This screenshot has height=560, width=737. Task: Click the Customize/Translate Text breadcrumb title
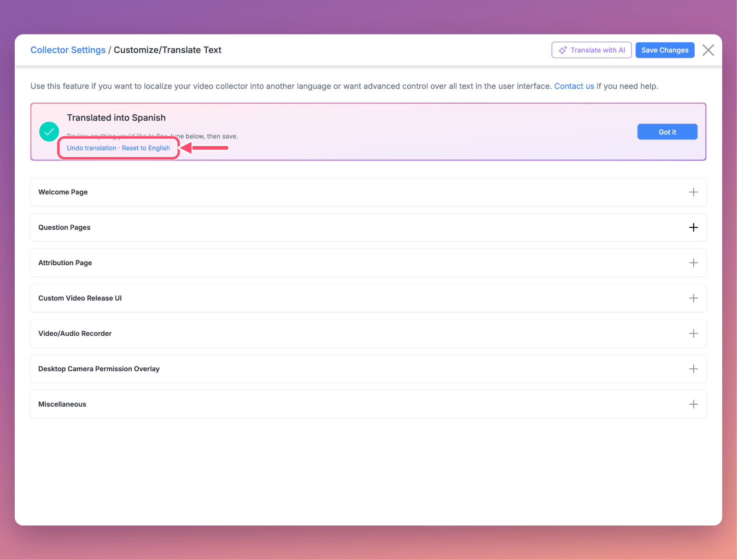168,50
